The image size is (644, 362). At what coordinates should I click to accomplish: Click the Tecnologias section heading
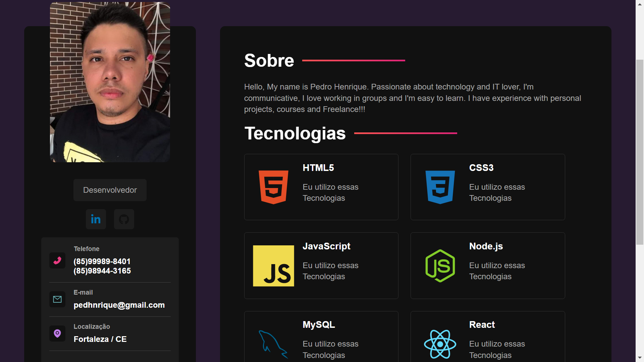(295, 133)
